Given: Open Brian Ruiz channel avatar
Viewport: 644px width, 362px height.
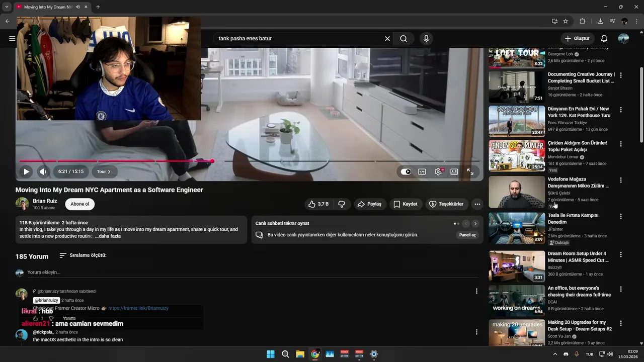Looking at the screenshot, I should click(22, 204).
